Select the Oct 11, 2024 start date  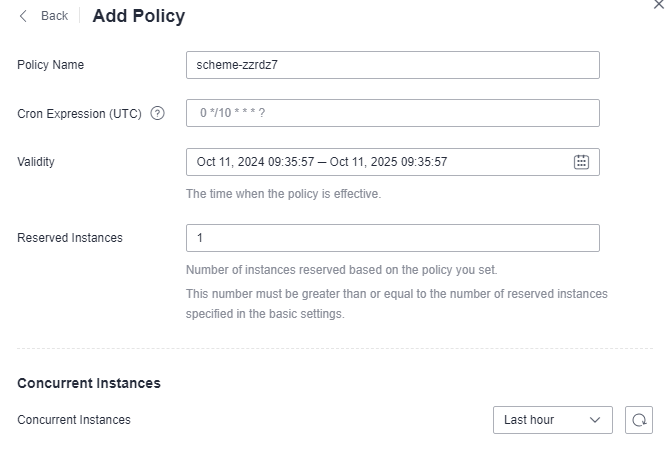point(255,162)
